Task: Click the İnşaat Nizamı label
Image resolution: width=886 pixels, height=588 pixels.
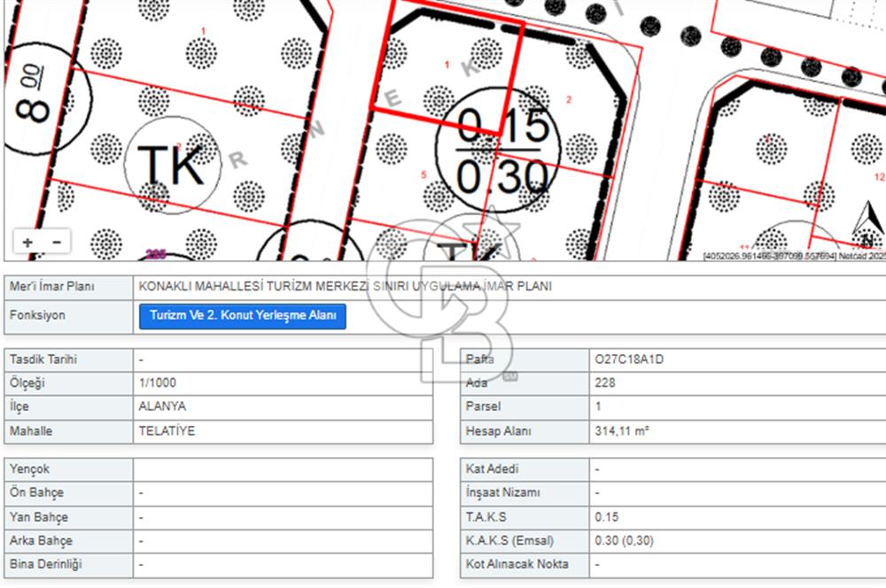Action: click(503, 492)
